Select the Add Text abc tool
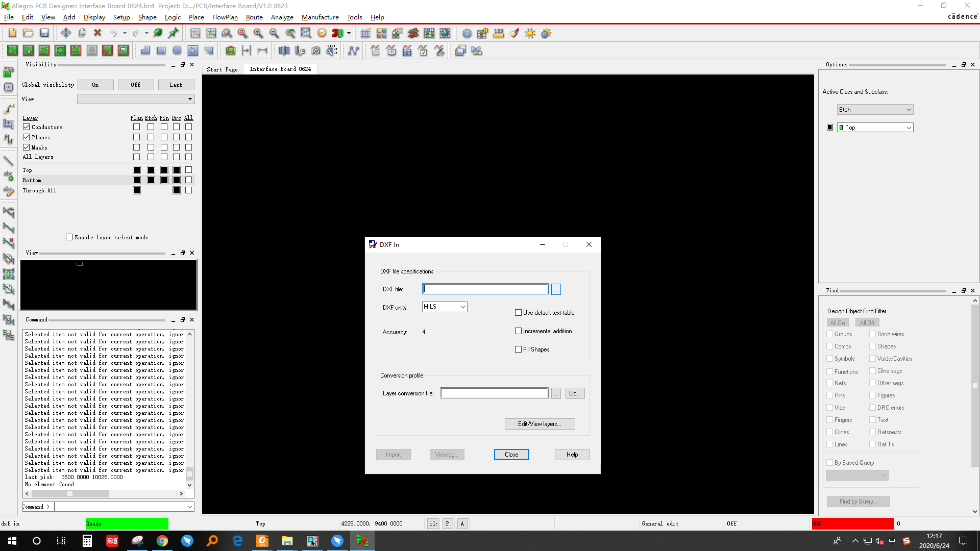 coord(9,176)
